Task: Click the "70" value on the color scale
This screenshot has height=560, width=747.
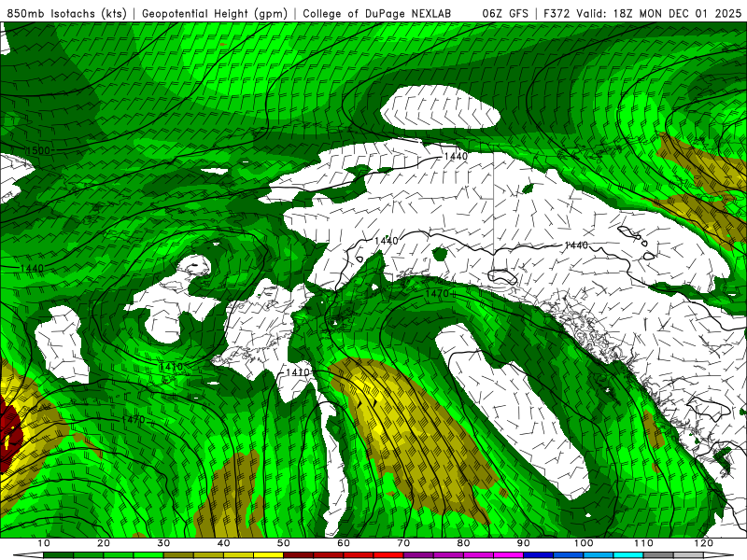Action: click(x=403, y=543)
